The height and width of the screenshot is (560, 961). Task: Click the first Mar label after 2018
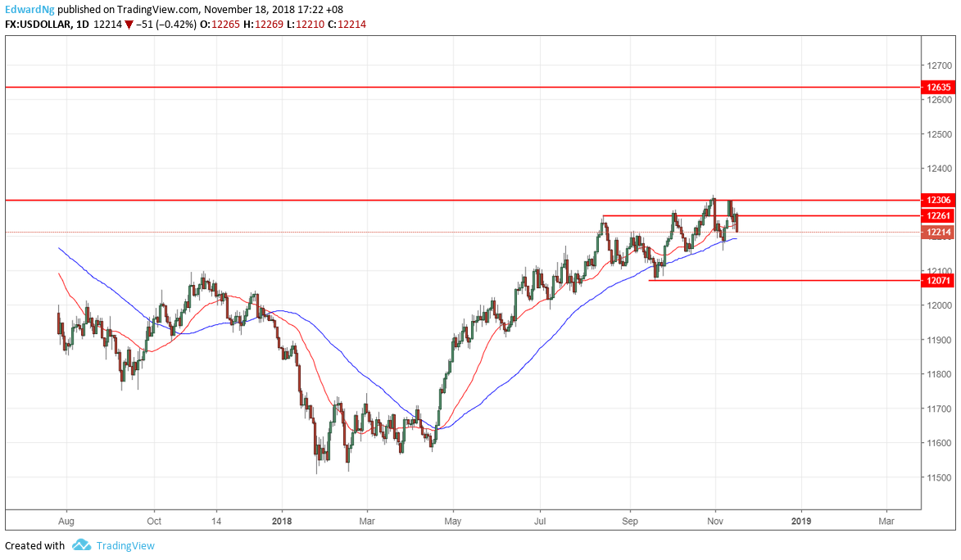366,521
